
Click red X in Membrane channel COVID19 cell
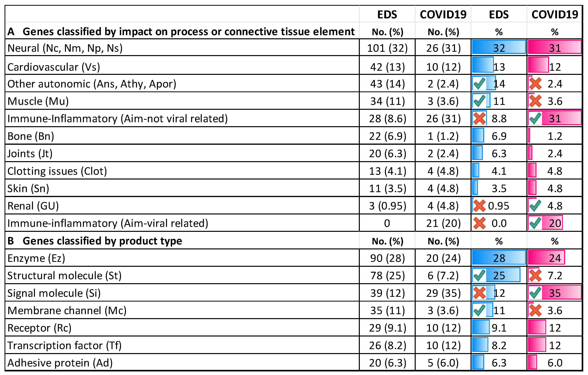click(535, 310)
